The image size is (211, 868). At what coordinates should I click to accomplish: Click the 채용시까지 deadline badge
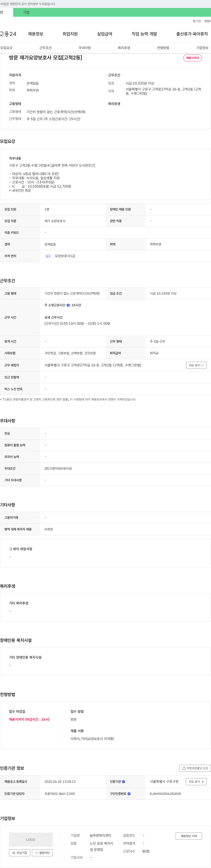pos(193,58)
